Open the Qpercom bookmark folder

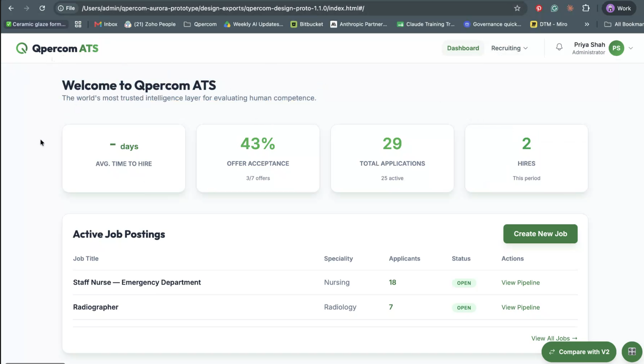[x=200, y=24]
